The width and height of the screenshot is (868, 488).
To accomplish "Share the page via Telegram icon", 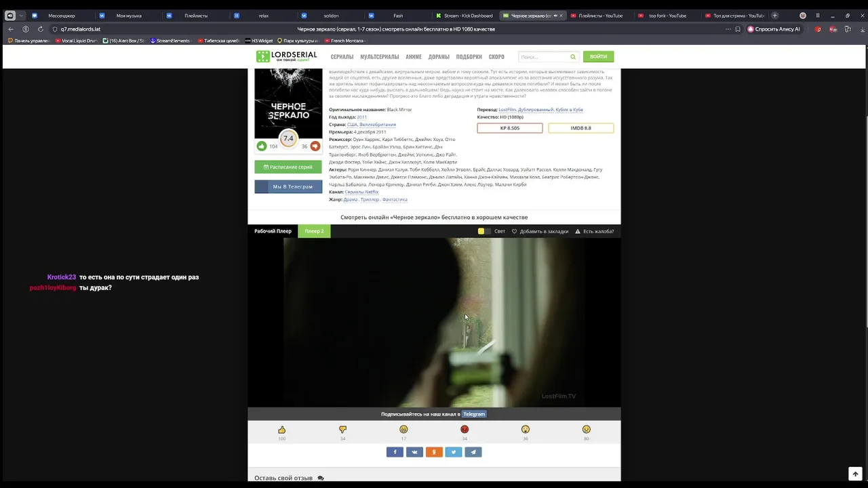I will click(x=473, y=452).
